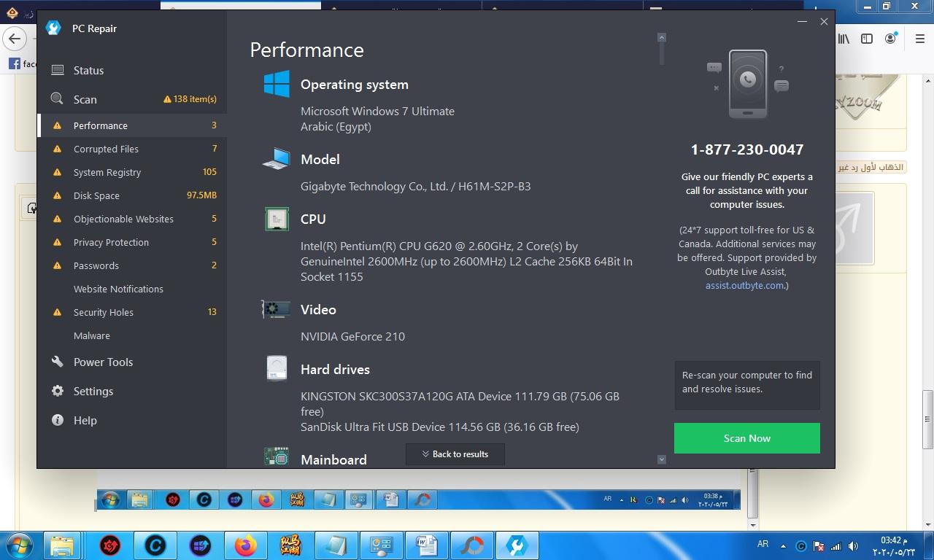Open the PC Repair taskbar icon

click(x=517, y=545)
